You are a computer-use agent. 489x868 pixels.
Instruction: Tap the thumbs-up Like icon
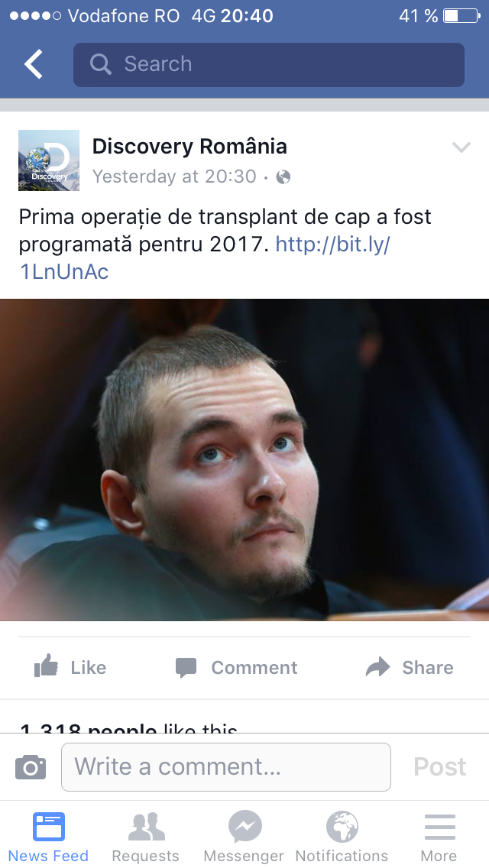[46, 666]
